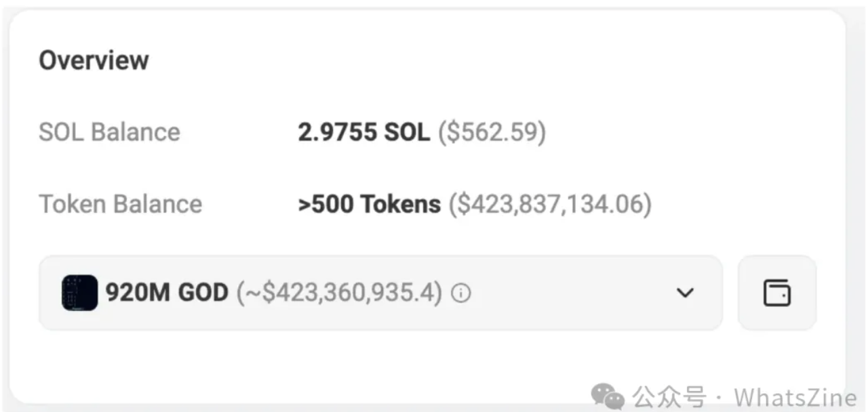Screen dimensions: 868x412
Task: Open the wallet portfolio icon button
Action: pyautogui.click(x=777, y=293)
